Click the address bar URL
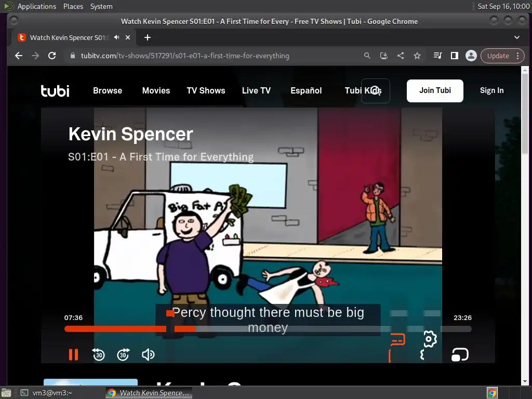The height and width of the screenshot is (399, 532). click(x=185, y=56)
